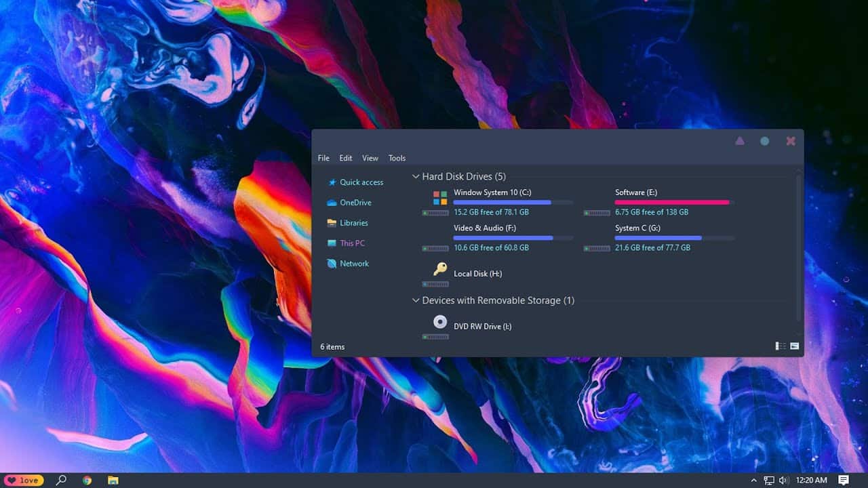Viewport: 868px width, 488px height.
Task: Click the love button on the taskbar
Action: tap(23, 480)
